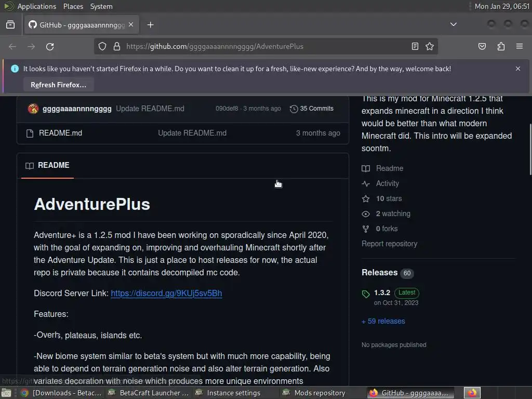Dismiss the Firefox refresh notification bar
Image resolution: width=532 pixels, height=399 pixels.
[x=518, y=69]
